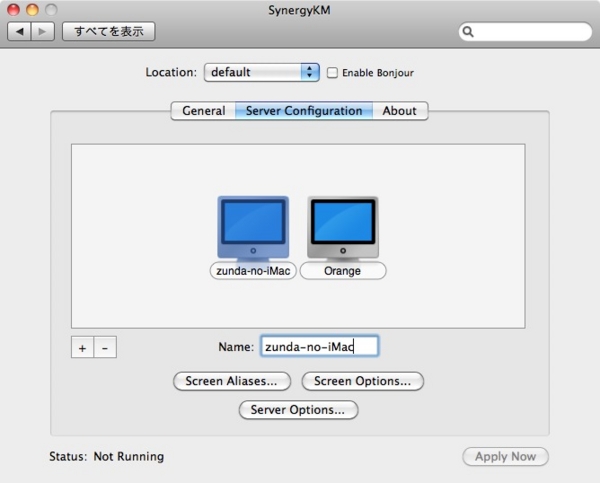Select the Orange screen icon
Viewport: 600px width, 483px height.
click(x=343, y=227)
